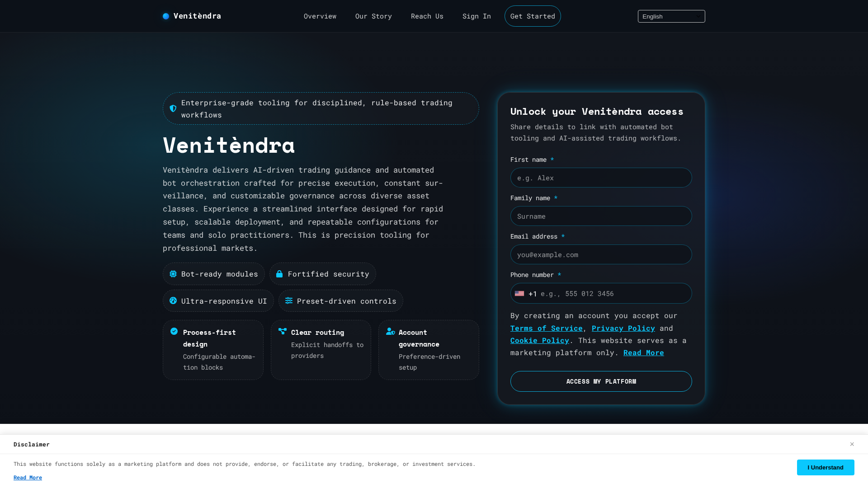This screenshot has width=868, height=488.
Task: Focus the Family name Surname field
Action: pyautogui.click(x=601, y=216)
